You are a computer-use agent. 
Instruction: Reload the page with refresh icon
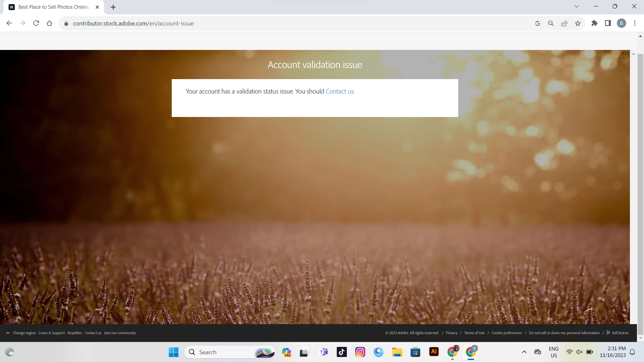tap(36, 23)
